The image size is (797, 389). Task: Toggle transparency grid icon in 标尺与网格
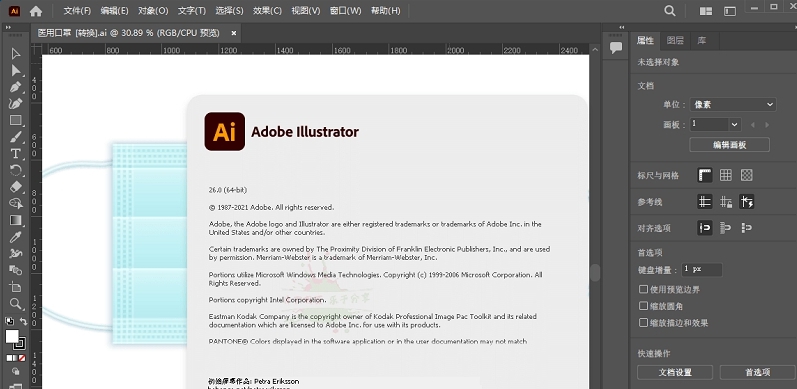pos(746,175)
